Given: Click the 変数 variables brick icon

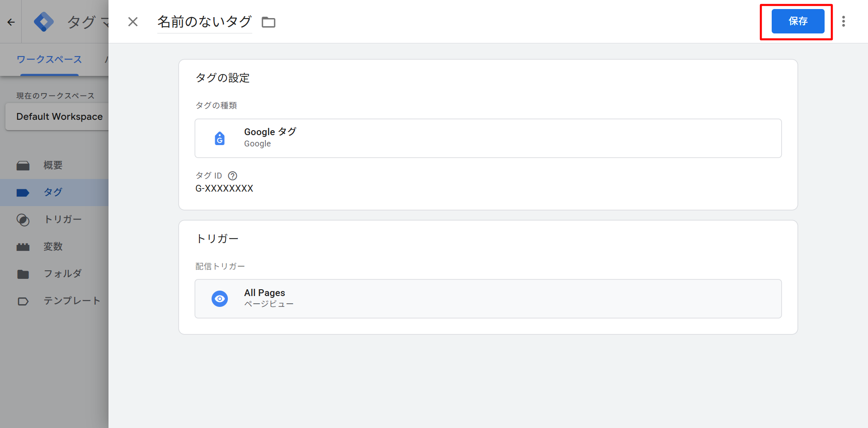Looking at the screenshot, I should tap(23, 247).
